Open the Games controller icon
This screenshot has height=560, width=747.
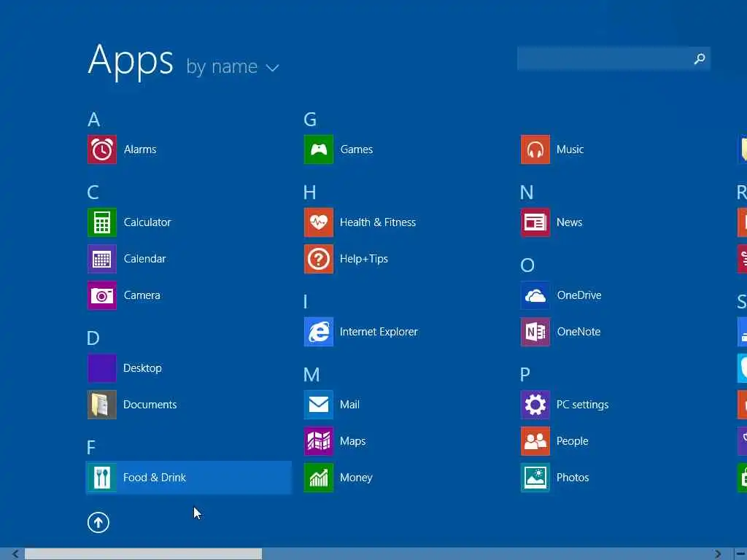319,149
